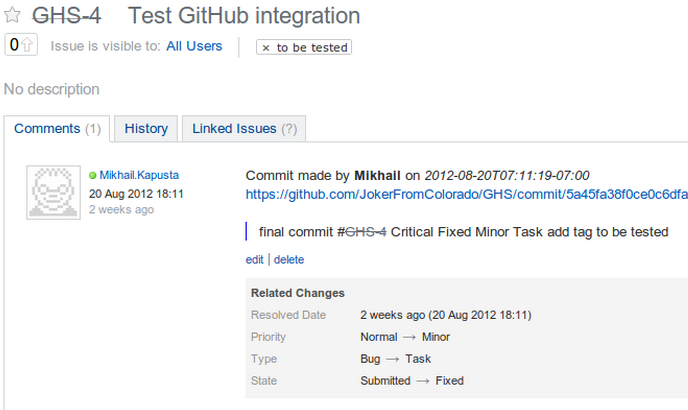Image resolution: width=688 pixels, height=410 pixels.
Task: Open the GitHub commit URL link
Action: [466, 194]
